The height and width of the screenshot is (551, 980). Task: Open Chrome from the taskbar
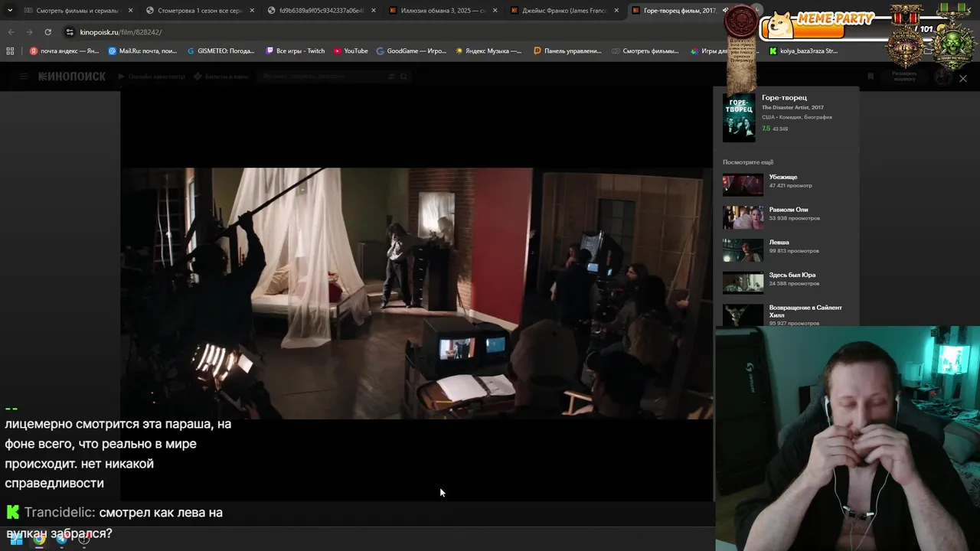(x=39, y=539)
